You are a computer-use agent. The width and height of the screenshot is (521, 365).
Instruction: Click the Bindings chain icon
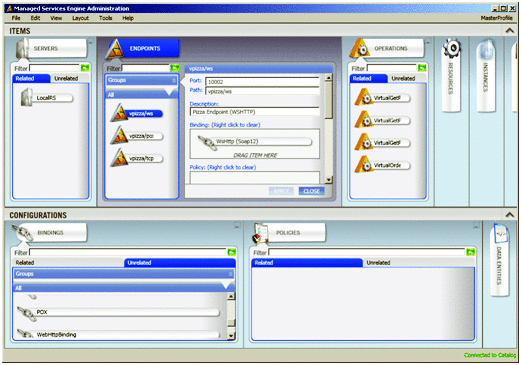pos(23,233)
